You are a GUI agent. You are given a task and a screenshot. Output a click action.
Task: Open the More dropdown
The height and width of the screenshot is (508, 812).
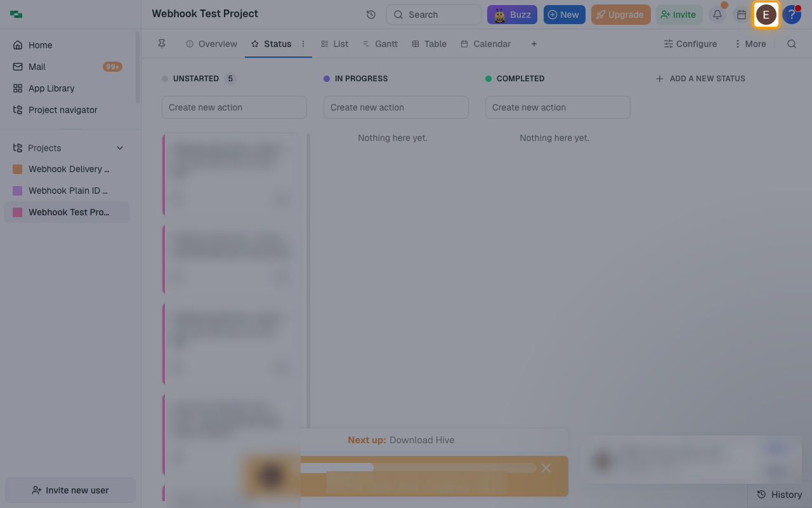click(x=750, y=44)
